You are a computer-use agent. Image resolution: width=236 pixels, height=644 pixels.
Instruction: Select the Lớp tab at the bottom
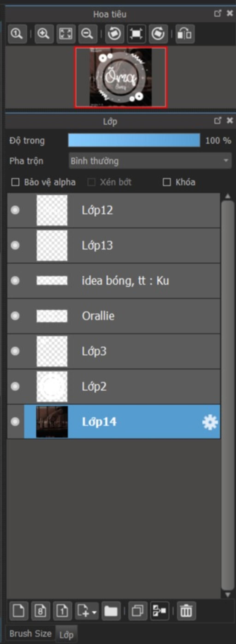(x=66, y=635)
